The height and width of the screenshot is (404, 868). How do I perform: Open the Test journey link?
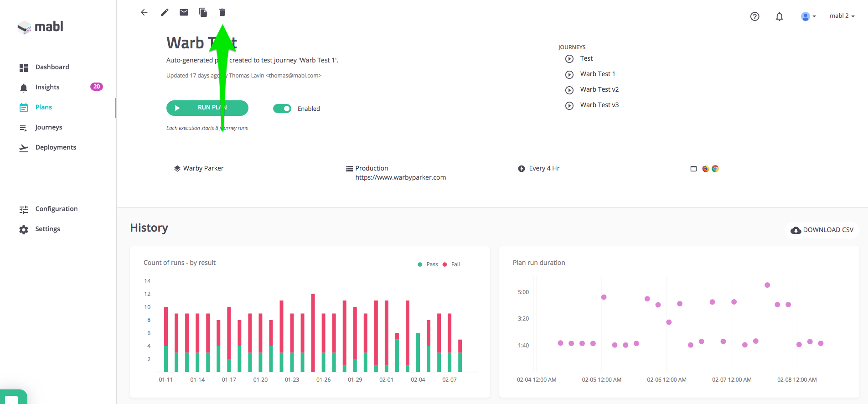pos(586,58)
